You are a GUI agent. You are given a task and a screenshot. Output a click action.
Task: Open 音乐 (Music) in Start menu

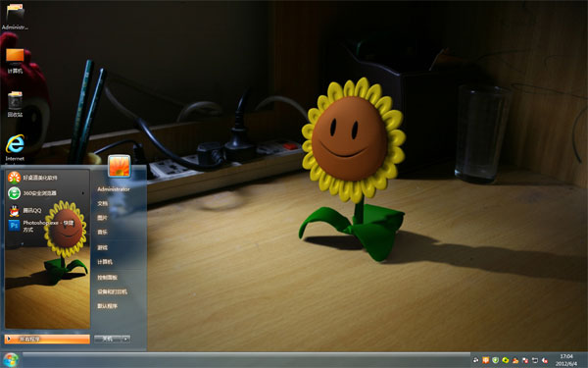coord(102,233)
